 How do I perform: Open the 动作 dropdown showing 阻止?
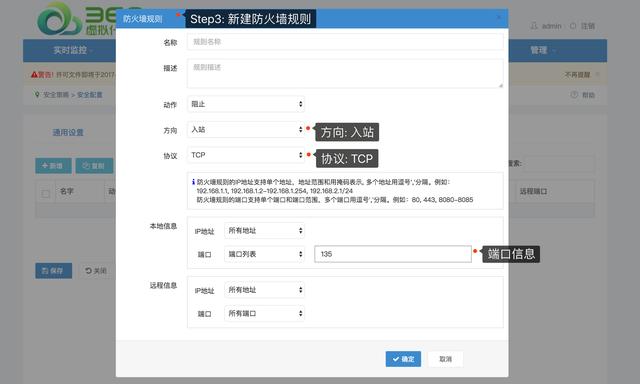pos(246,104)
